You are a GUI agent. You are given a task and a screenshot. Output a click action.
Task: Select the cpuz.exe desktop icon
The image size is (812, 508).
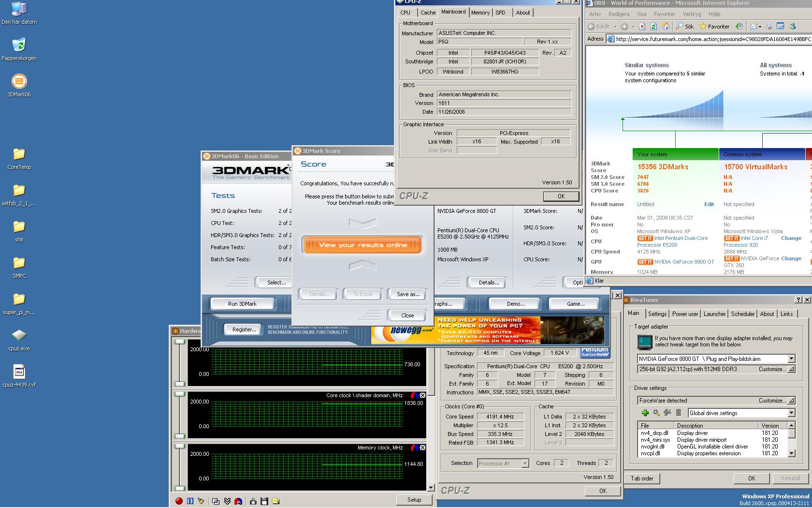(x=19, y=340)
